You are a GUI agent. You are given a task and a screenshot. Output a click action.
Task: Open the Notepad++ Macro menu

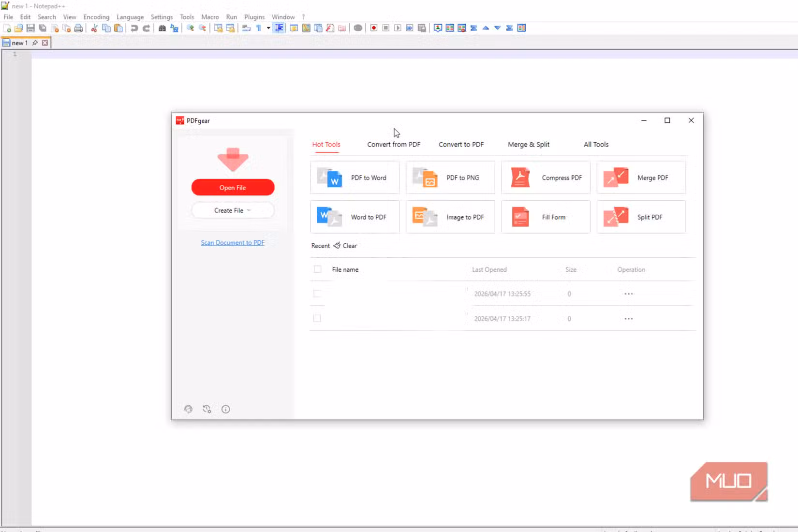210,17
